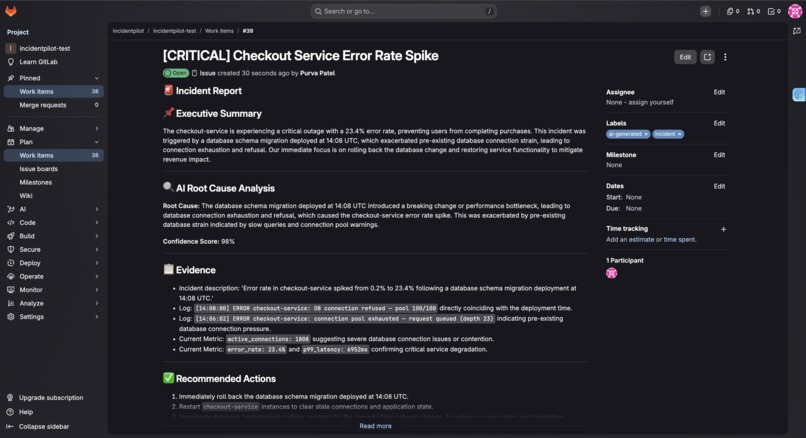Collapse the sidebar
Screen dimensions: 806x438
(x=44, y=426)
